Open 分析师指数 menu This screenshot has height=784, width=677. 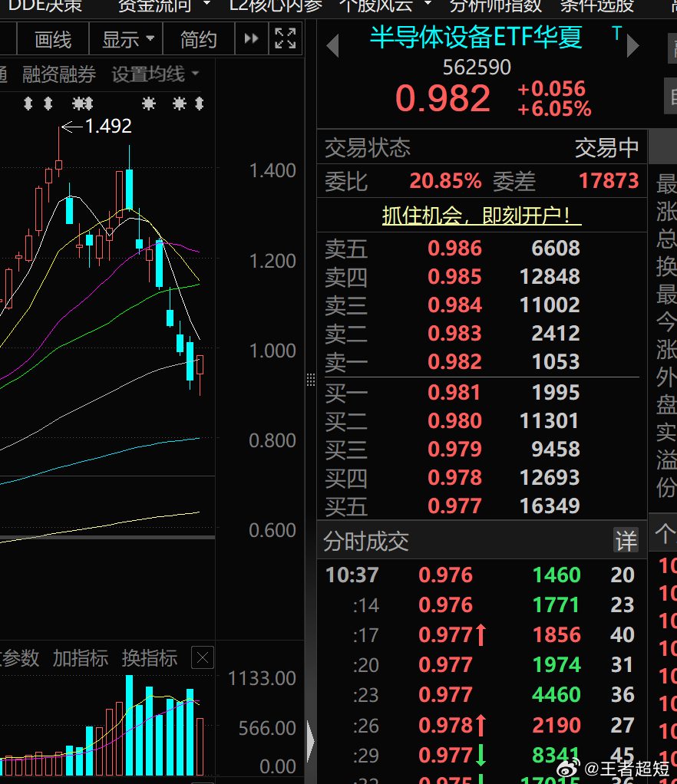pyautogui.click(x=496, y=6)
